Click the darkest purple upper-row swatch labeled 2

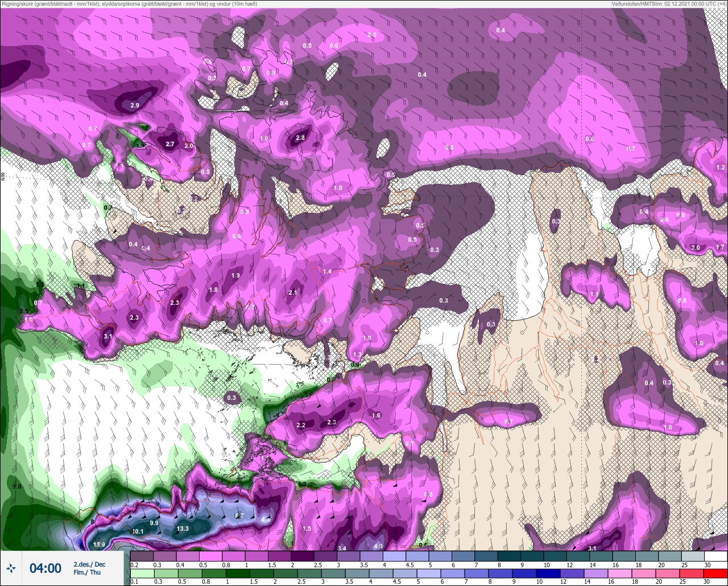[303, 556]
